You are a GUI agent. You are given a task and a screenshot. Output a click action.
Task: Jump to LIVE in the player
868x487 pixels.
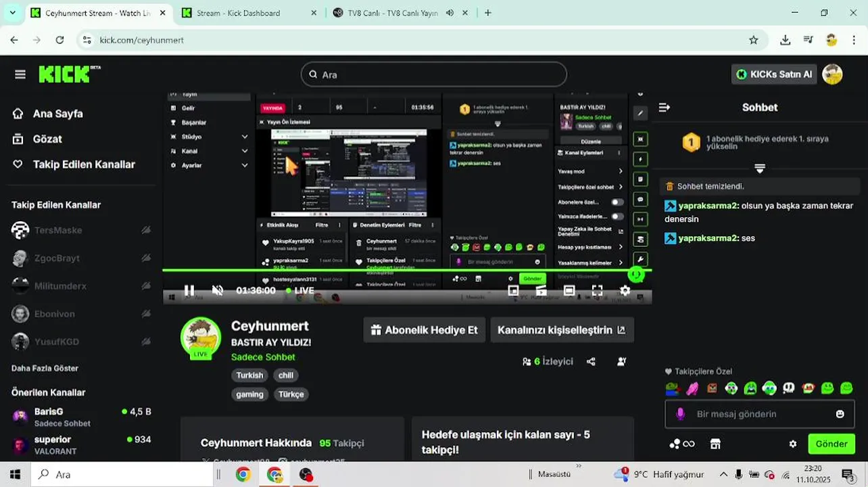[x=299, y=290]
